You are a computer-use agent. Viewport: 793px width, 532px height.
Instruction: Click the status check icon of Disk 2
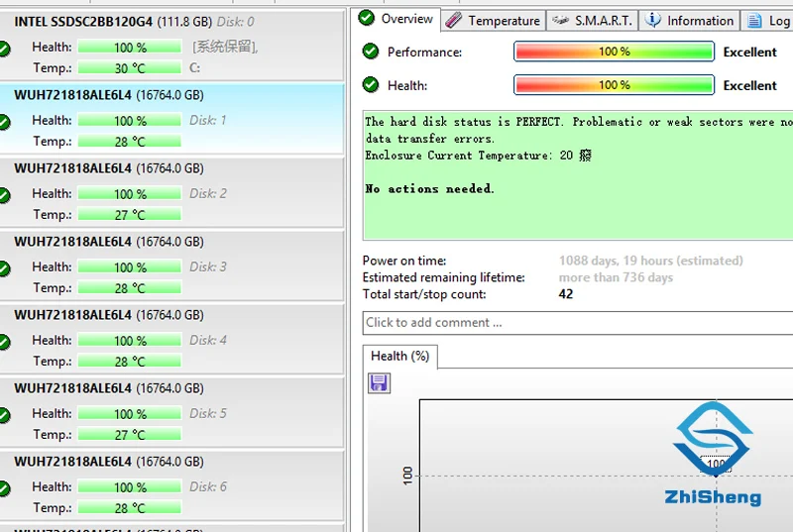click(x=4, y=195)
